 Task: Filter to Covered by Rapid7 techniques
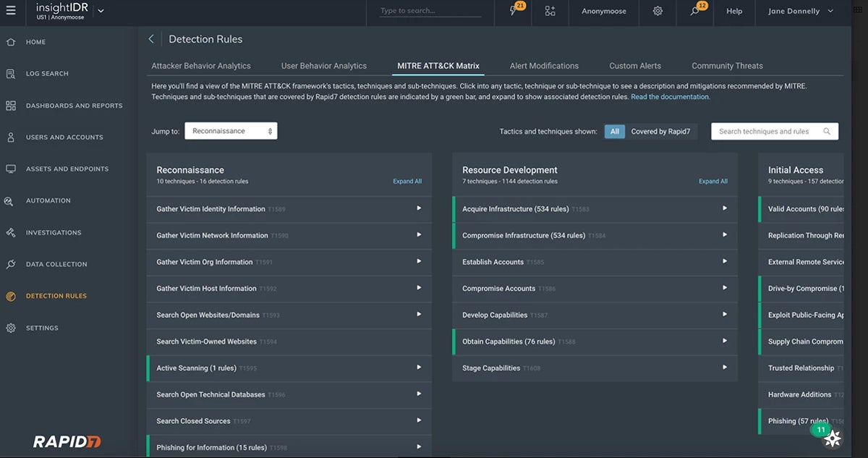tap(661, 131)
